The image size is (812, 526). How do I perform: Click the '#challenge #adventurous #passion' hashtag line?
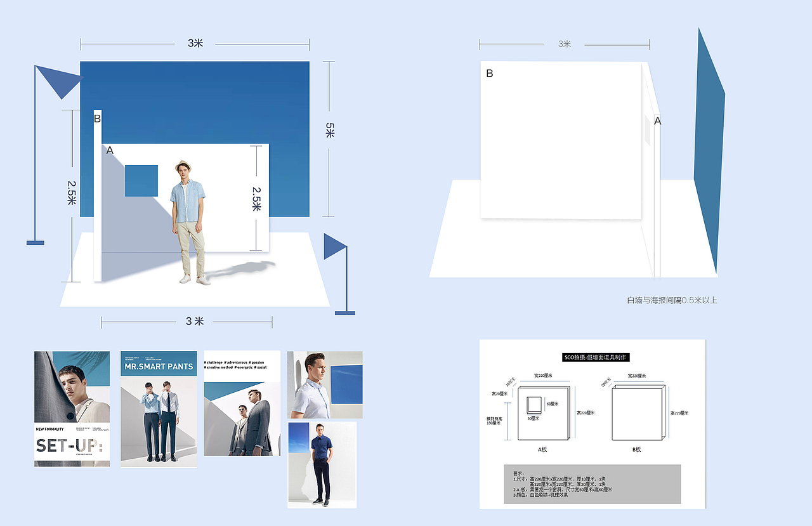point(234,362)
